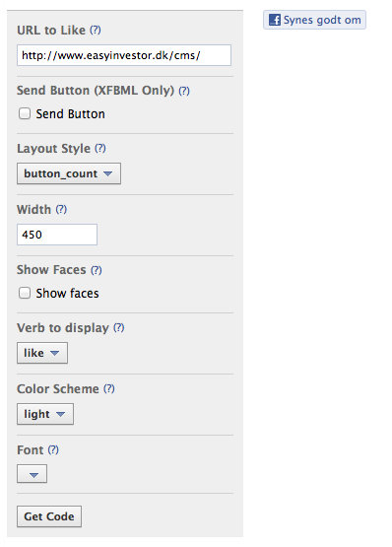
Task: Tick the Show faces checkbox
Action: [25, 293]
